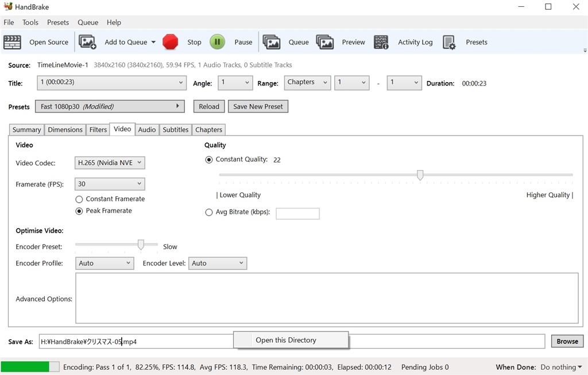Click the encoding status text in status bar
The width and height of the screenshot is (588, 375).
(x=227, y=367)
